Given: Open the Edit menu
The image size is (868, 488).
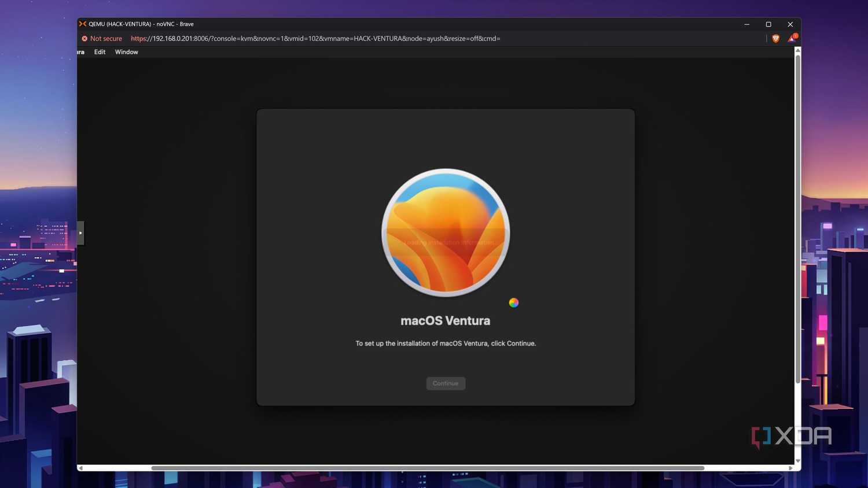Looking at the screenshot, I should 100,52.
